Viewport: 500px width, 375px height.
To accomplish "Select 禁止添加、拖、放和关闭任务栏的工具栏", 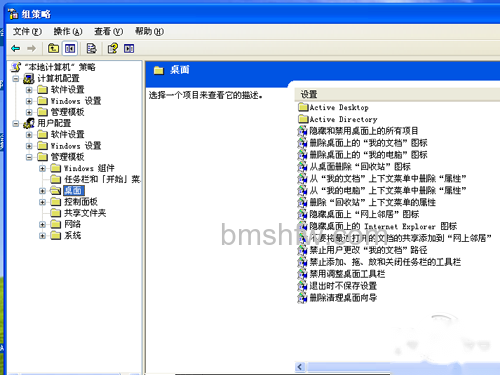I will 385,262.
